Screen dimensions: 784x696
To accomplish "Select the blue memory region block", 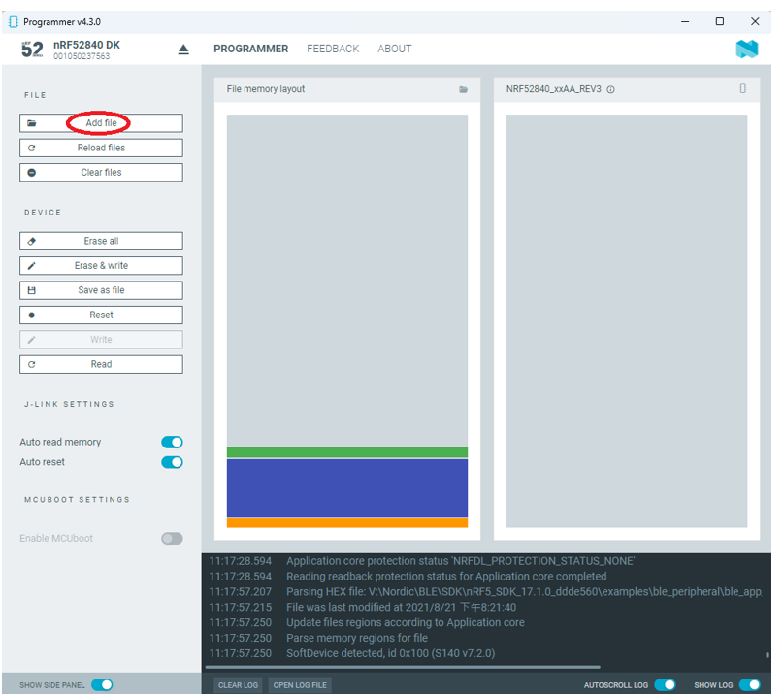I will [x=347, y=487].
